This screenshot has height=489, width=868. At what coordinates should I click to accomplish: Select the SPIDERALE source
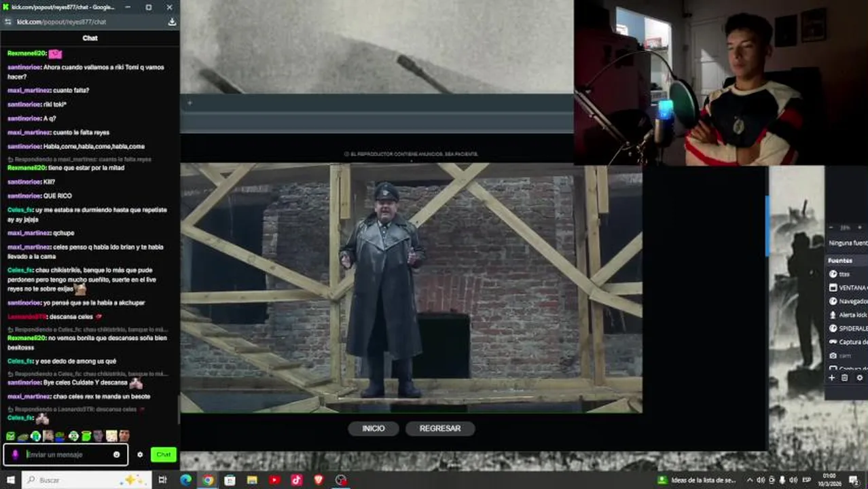(847, 328)
